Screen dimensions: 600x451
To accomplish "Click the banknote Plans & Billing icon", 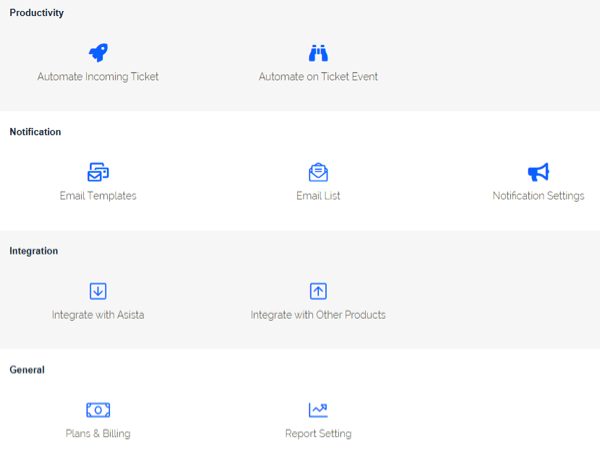I will tap(98, 410).
